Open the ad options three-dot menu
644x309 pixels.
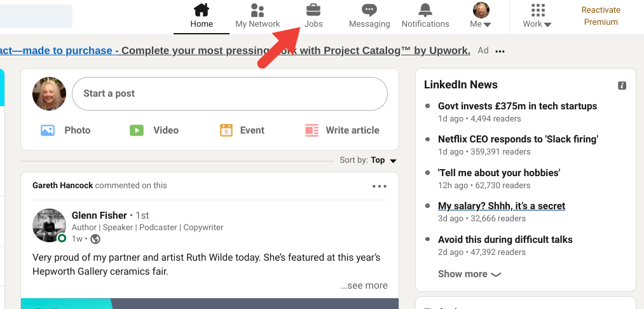(500, 52)
